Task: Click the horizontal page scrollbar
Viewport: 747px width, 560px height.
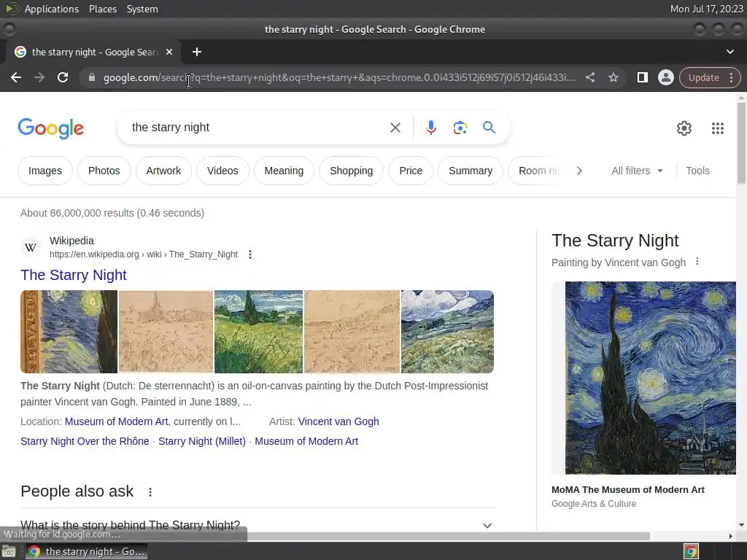Action: [x=448, y=536]
